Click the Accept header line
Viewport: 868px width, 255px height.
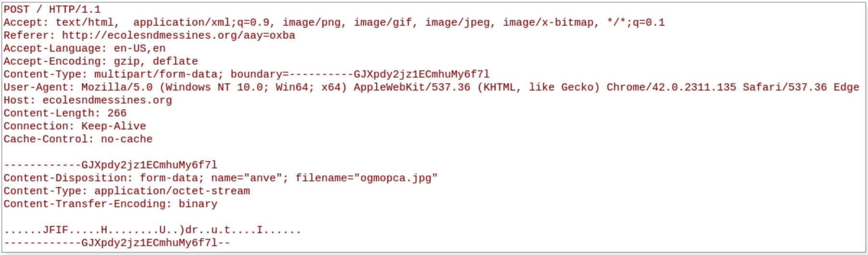(x=333, y=23)
